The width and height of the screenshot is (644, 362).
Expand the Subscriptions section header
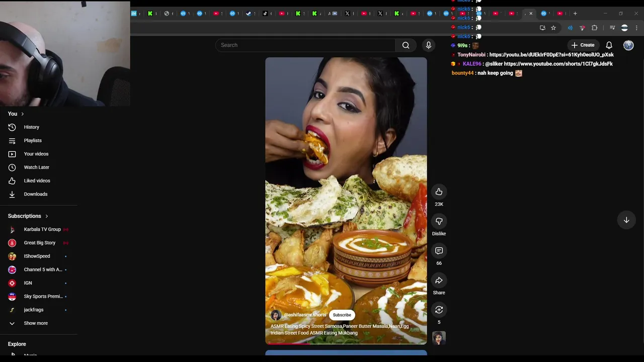pyautogui.click(x=28, y=216)
